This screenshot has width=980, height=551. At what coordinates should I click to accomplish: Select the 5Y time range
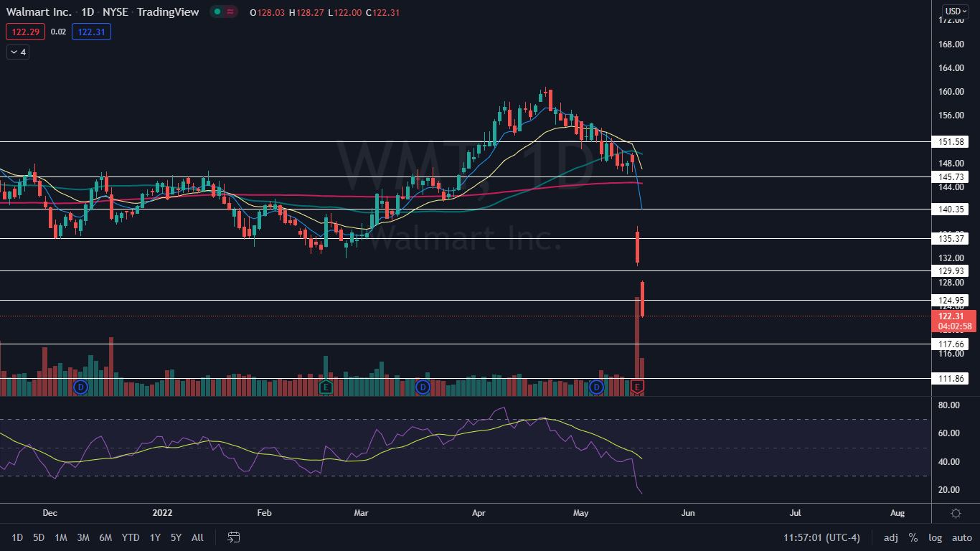tap(176, 537)
